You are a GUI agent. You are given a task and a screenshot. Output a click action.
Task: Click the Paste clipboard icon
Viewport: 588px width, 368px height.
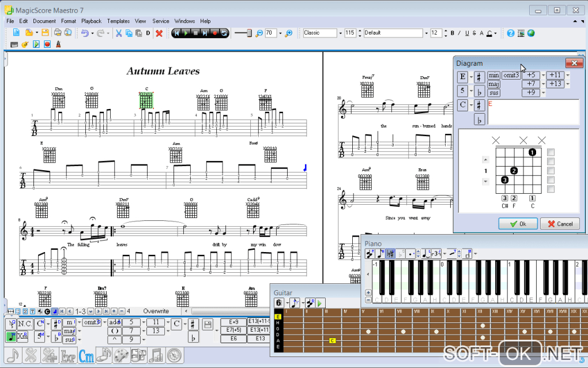pyautogui.click(x=138, y=33)
